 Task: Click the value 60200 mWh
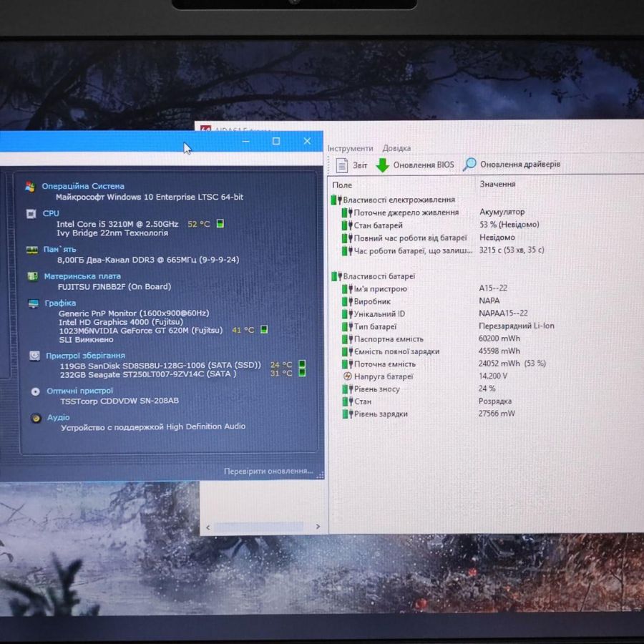pyautogui.click(x=499, y=338)
